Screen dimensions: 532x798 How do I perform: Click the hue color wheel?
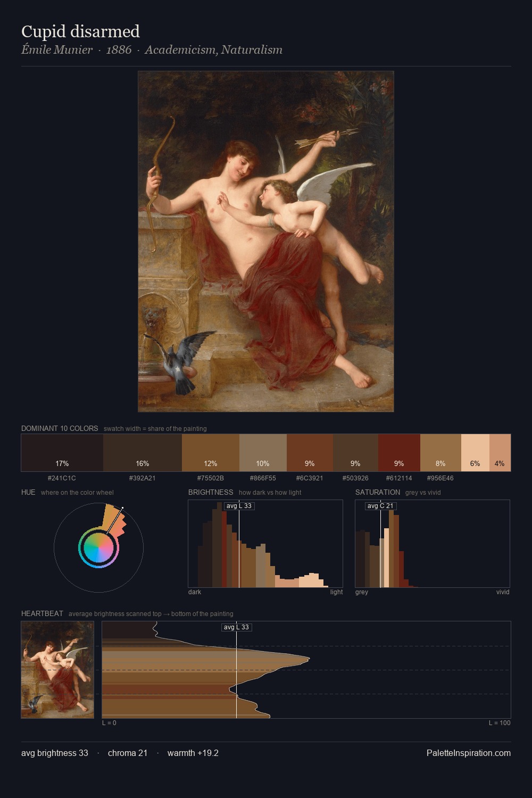[98, 547]
